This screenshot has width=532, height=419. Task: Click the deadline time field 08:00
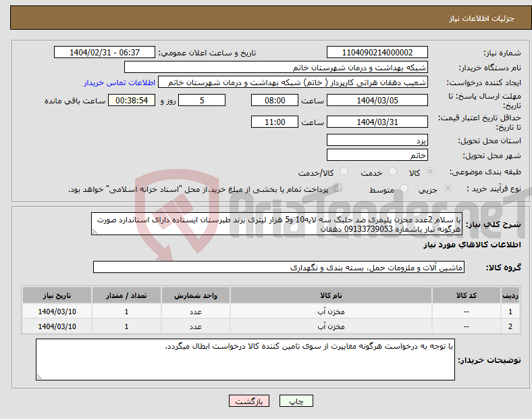pos(275,100)
